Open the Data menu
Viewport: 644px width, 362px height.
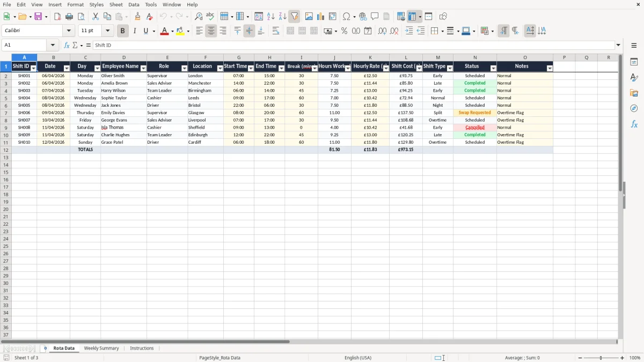click(x=134, y=4)
